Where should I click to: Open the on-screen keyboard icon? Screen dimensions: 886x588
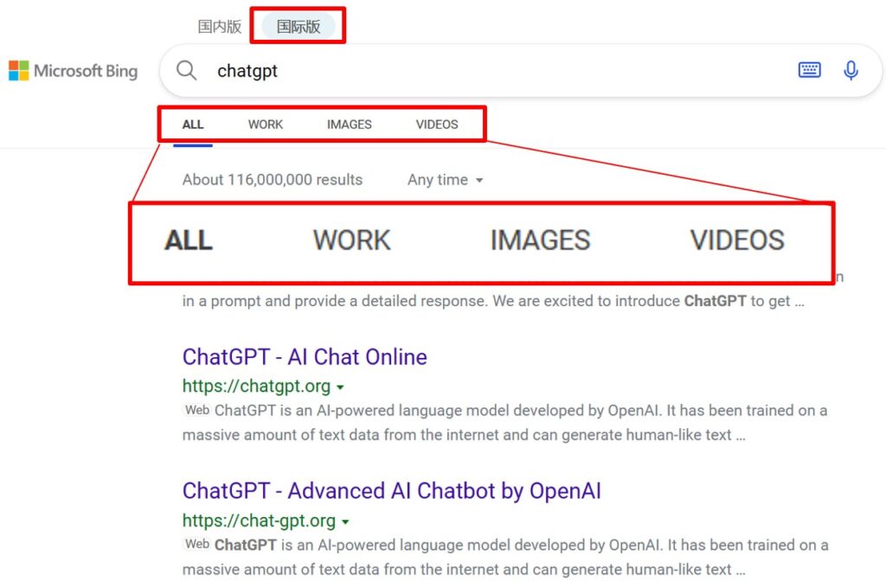[x=809, y=70]
